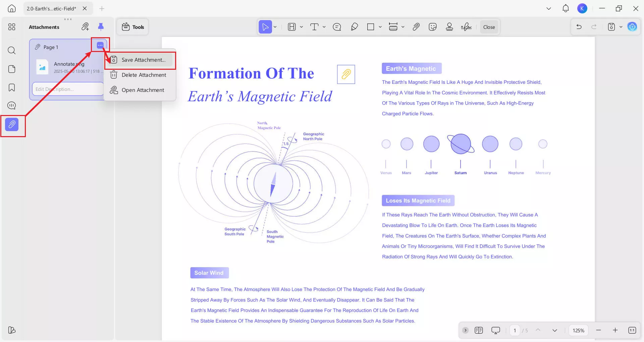Expand the rectangle shape dropdown arrow
The height and width of the screenshot is (342, 644).
(x=380, y=27)
